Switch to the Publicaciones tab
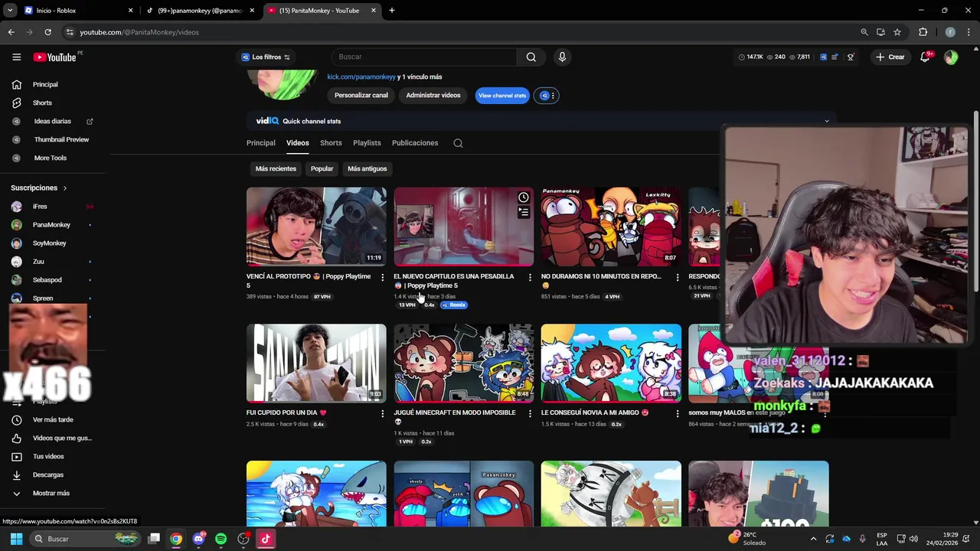 click(415, 143)
